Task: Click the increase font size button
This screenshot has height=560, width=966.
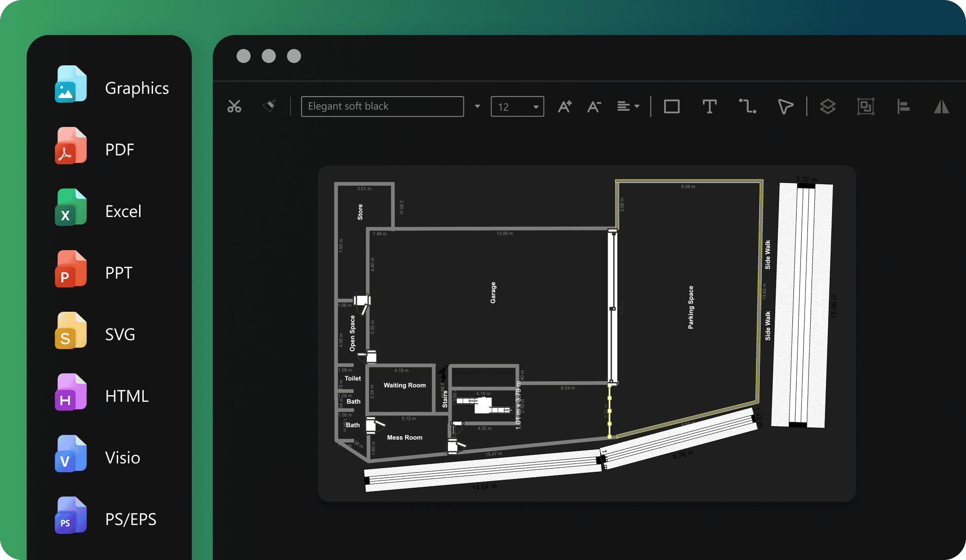Action: 565,105
